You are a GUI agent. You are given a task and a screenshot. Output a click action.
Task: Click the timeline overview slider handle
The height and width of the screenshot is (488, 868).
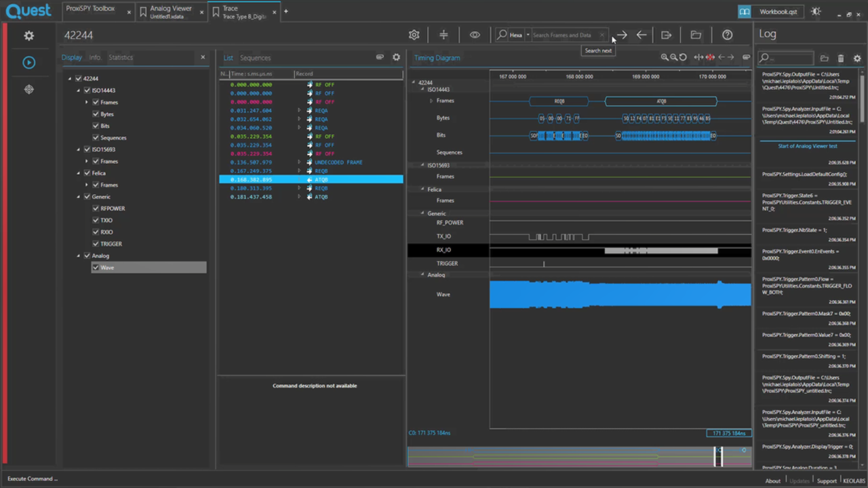pos(719,456)
